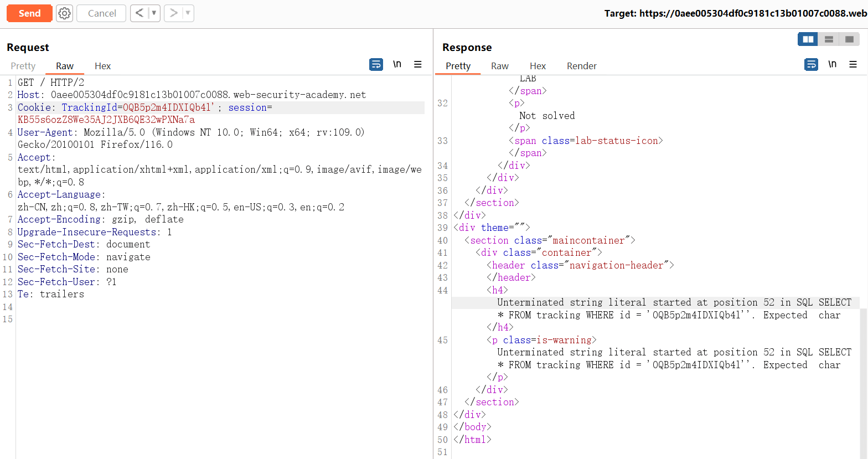The image size is (868, 459).
Task: Switch Request view to Pretty tab
Action: (x=23, y=66)
